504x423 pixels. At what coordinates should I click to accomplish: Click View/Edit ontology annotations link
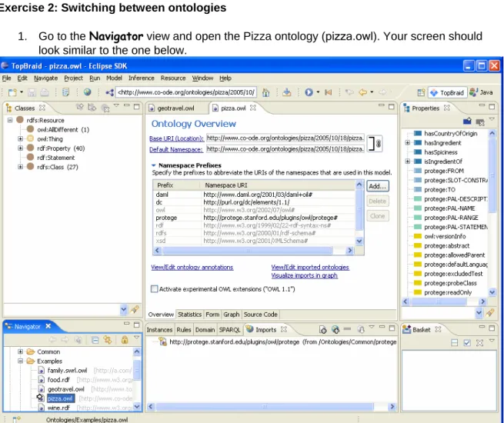192,267
